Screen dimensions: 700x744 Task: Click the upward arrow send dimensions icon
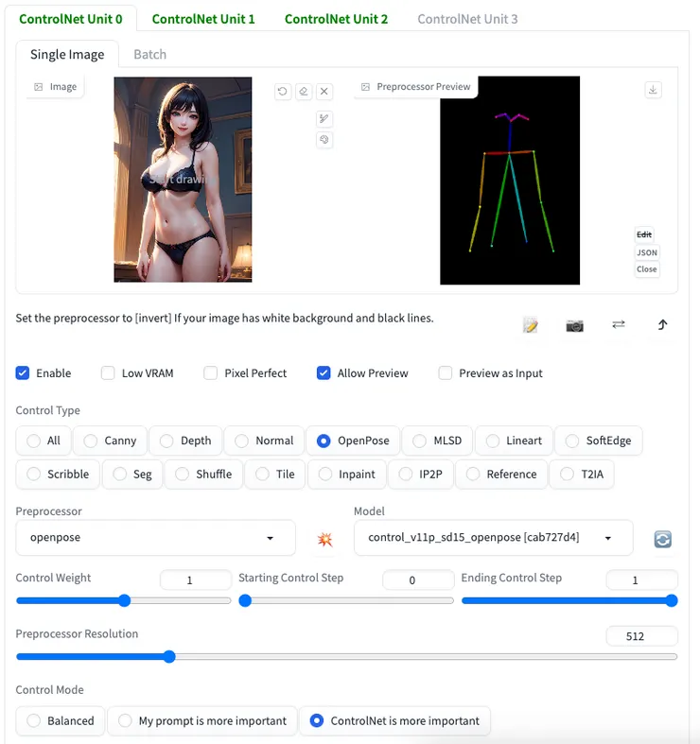[662, 324]
